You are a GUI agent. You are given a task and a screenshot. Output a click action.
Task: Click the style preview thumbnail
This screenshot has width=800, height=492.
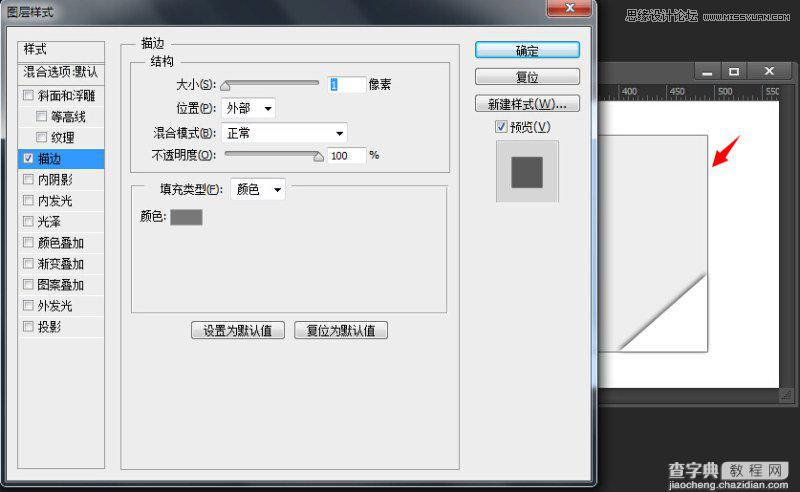point(527,171)
